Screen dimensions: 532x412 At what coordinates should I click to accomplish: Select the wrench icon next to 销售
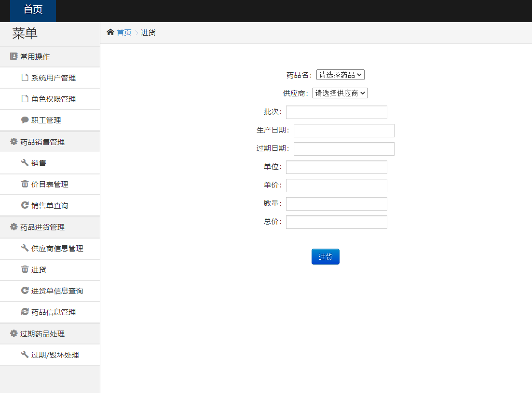25,163
